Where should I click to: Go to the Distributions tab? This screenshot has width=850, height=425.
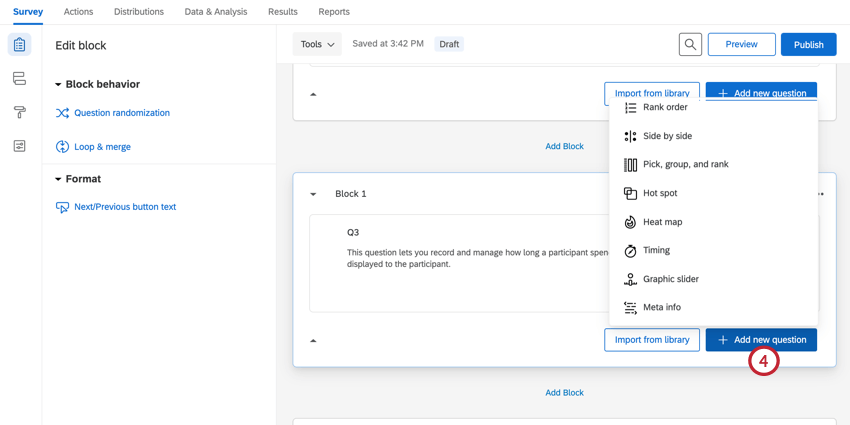139,12
